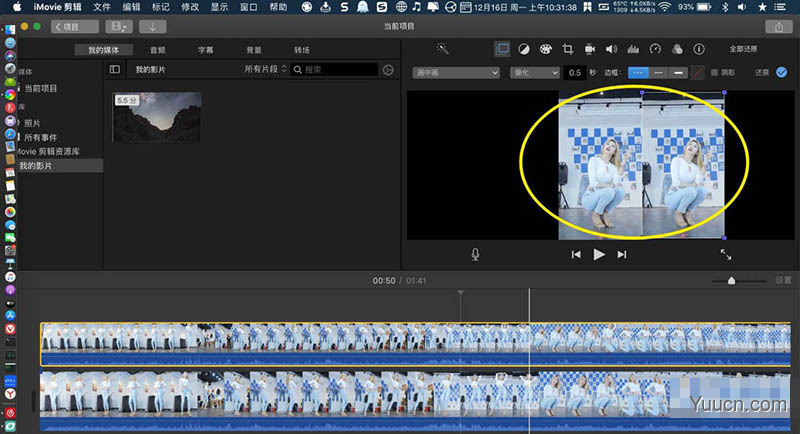800x434 pixels.
Task: Open the volume adjustment speaker icon
Action: click(x=611, y=49)
